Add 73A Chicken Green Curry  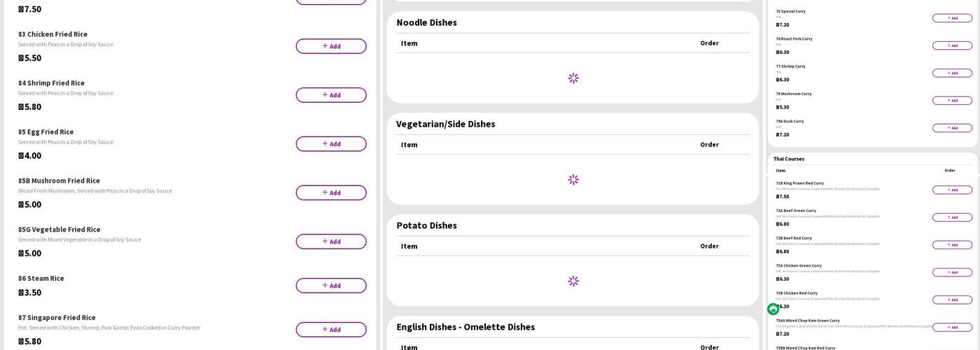(x=952, y=272)
